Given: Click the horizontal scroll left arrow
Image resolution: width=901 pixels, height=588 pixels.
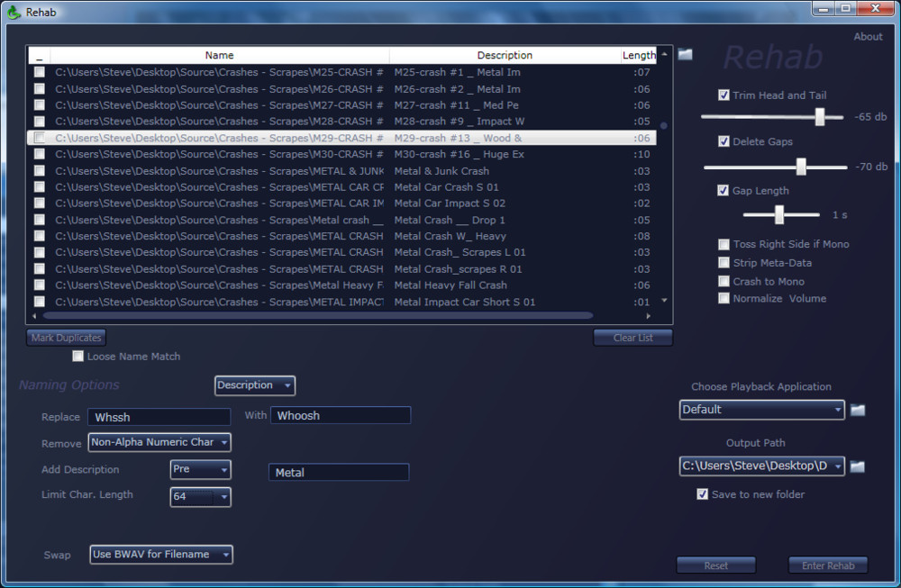Looking at the screenshot, I should 34,316.
